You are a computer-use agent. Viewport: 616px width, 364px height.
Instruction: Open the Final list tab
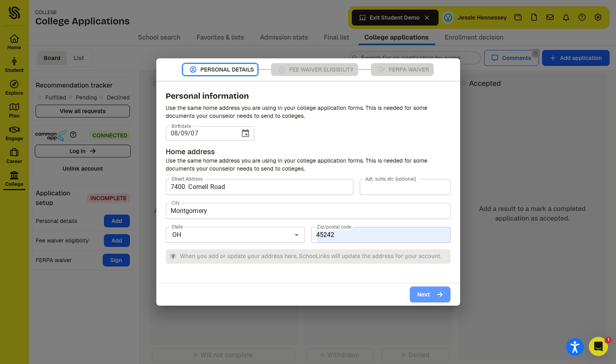(337, 37)
